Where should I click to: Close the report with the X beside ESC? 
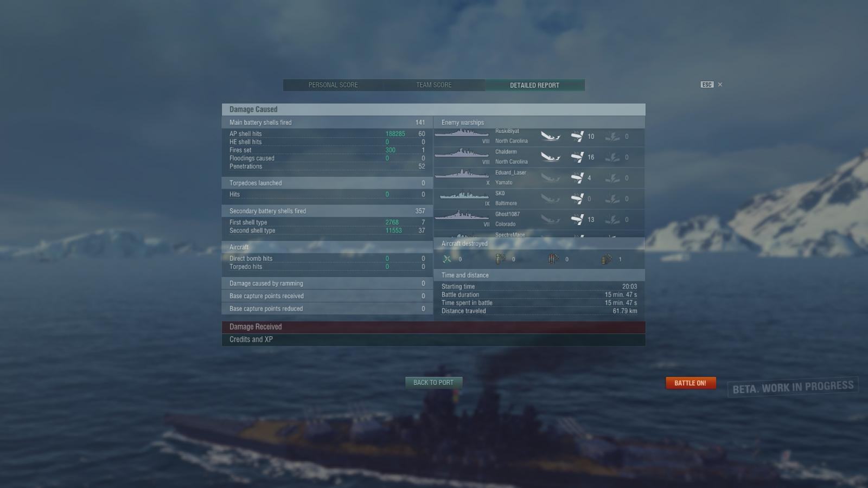720,85
